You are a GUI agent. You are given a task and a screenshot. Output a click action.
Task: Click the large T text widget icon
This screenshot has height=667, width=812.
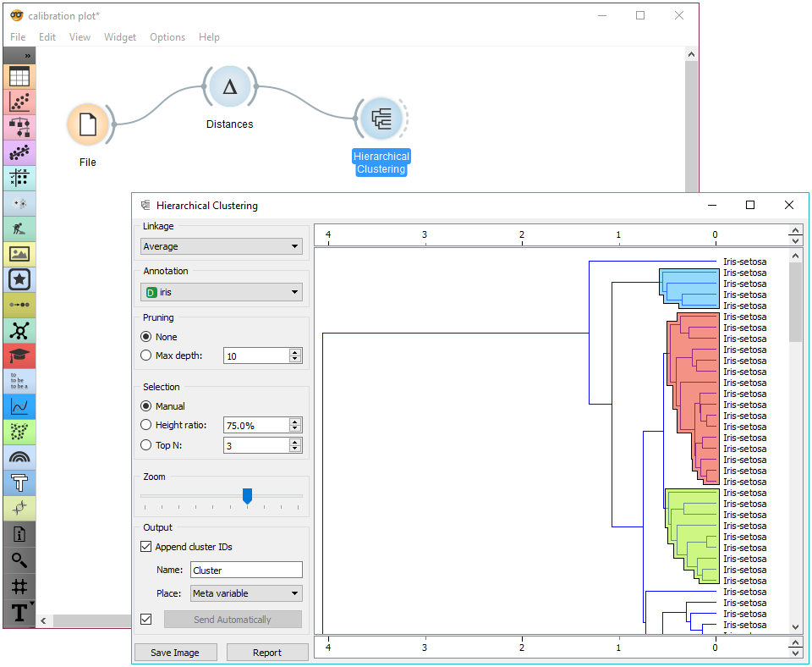tap(19, 611)
